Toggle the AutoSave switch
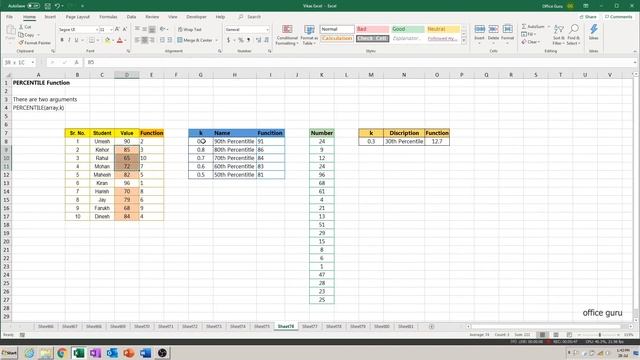Screen dimensions: 640x360 [33, 6]
